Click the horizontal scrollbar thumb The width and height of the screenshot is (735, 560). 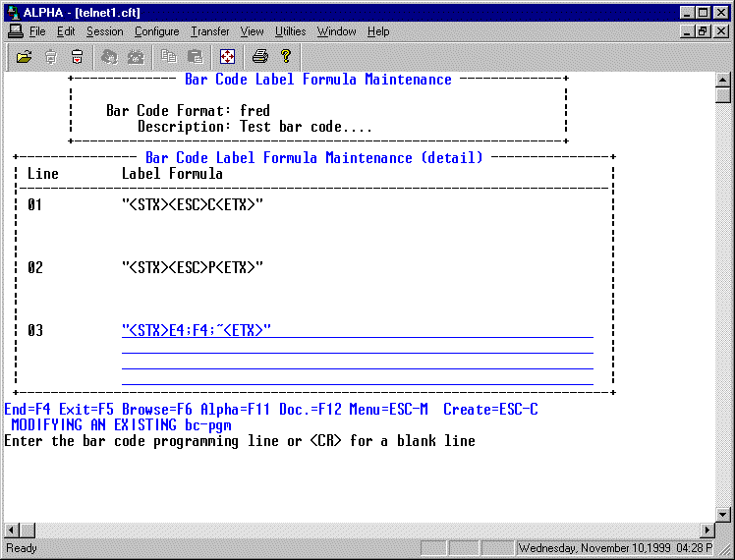coord(28,531)
